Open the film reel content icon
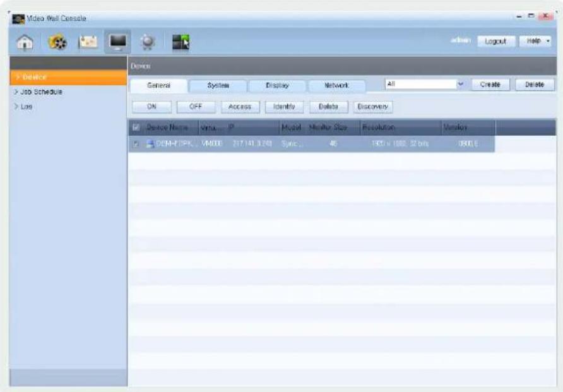Viewport: 563px width, 392px height. coord(57,42)
